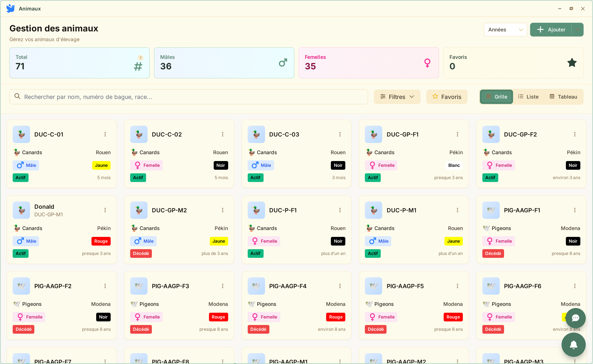
Task: Click the pigeon thumbnail of PIG-AAGP-F1
Action: coord(491,210)
